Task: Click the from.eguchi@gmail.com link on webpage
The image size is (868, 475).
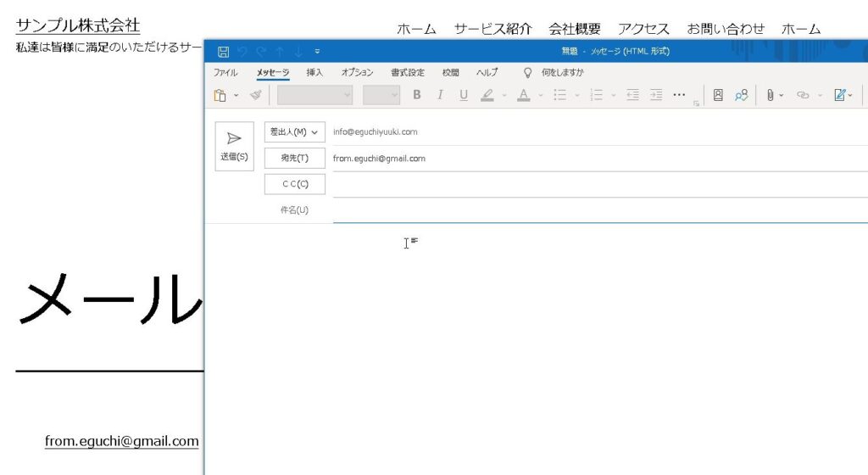Action: [x=121, y=441]
